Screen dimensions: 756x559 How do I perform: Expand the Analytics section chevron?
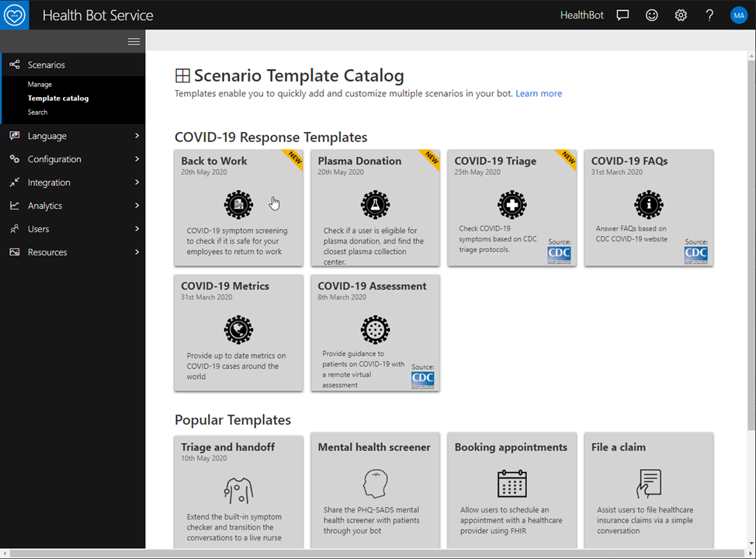pos(137,206)
